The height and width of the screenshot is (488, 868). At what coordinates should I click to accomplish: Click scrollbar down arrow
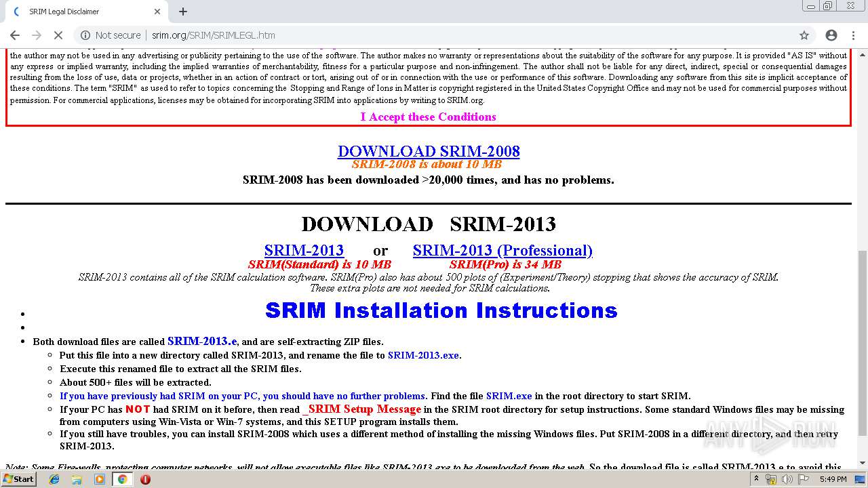862,464
